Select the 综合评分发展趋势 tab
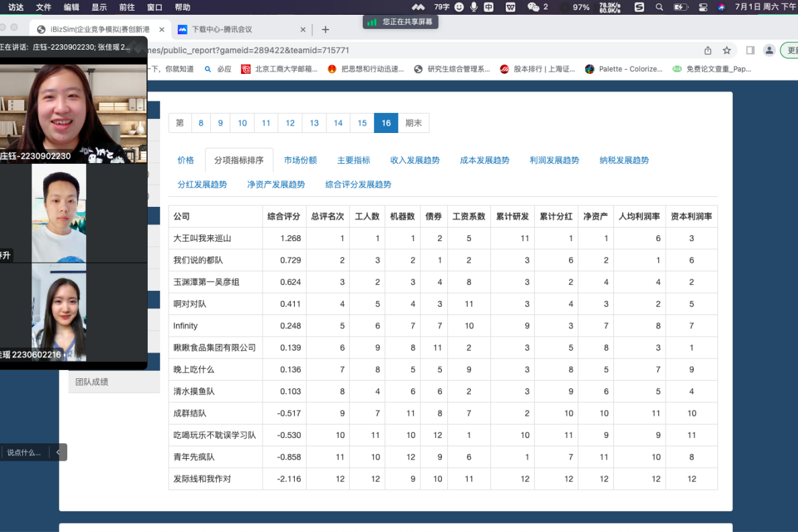Screen dimensions: 798x532 (358, 185)
